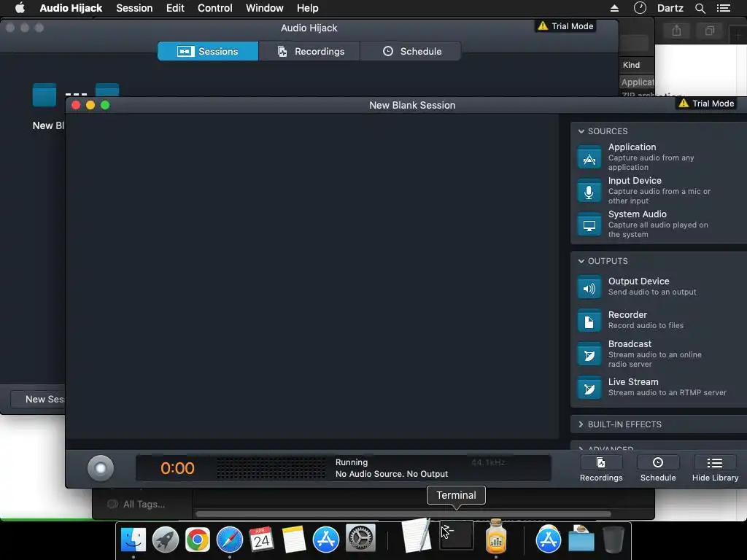Open the Window menu

(264, 8)
